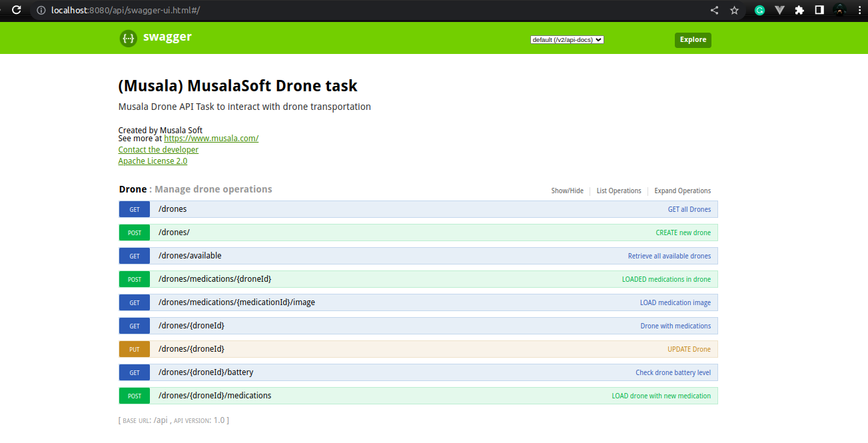Viewport: 868px width, 443px height.
Task: Click 'LOAD medication image' summary
Action: tap(675, 302)
